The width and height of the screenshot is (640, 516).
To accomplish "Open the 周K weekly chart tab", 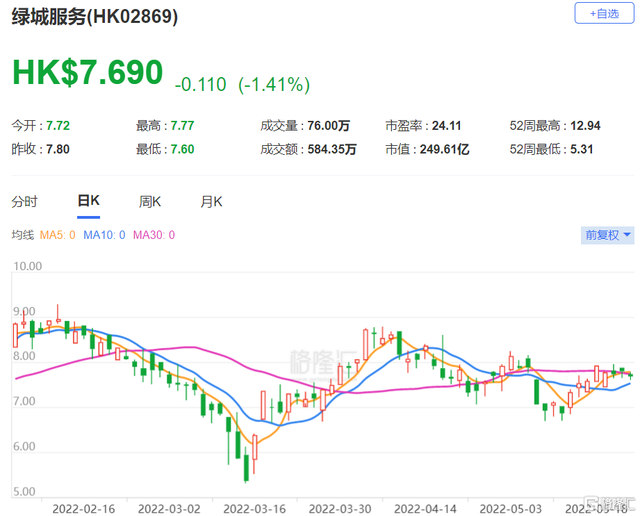I will click(150, 202).
